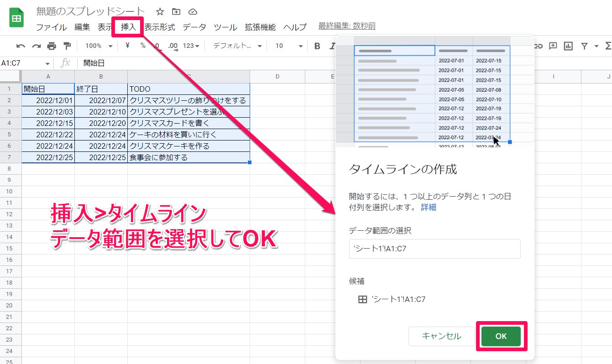Image resolution: width=612 pixels, height=364 pixels.
Task: Open the font size 10 dropdown
Action: [x=289, y=46]
